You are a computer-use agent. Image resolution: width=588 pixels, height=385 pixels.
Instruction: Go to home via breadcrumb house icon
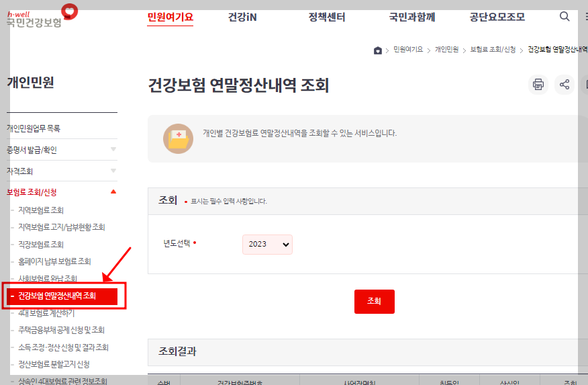click(x=378, y=50)
